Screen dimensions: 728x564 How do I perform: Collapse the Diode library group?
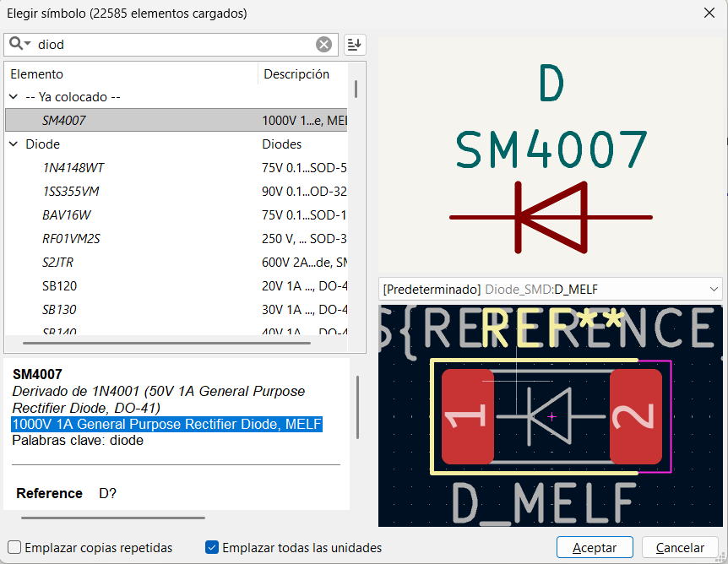tap(14, 144)
